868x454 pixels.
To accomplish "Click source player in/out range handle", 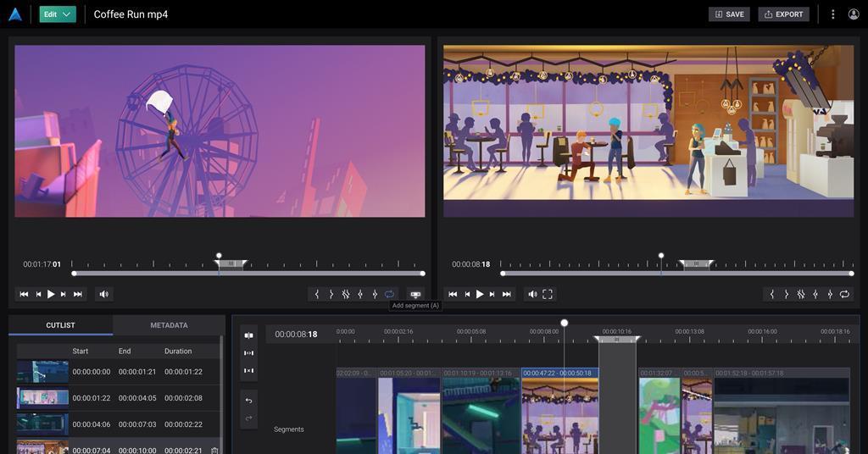I will (231, 263).
